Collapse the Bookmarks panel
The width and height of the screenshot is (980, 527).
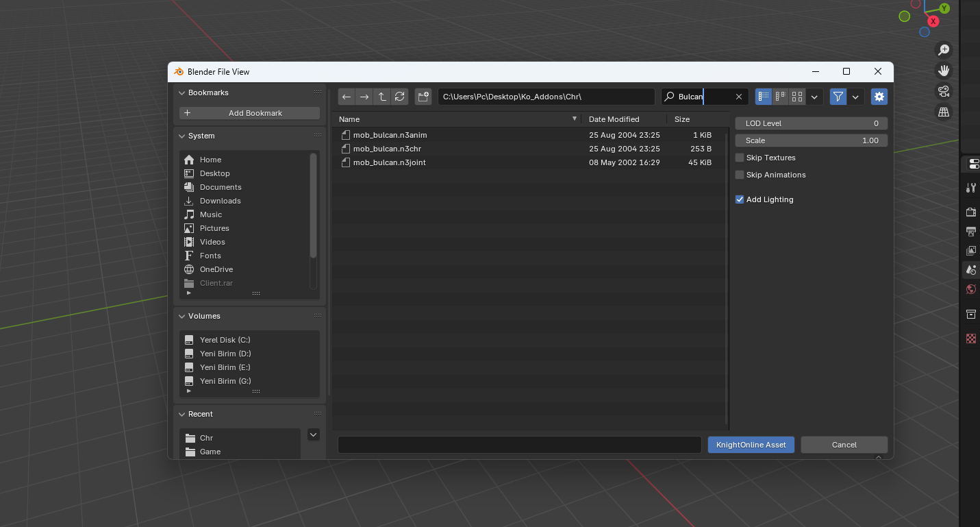coord(182,93)
